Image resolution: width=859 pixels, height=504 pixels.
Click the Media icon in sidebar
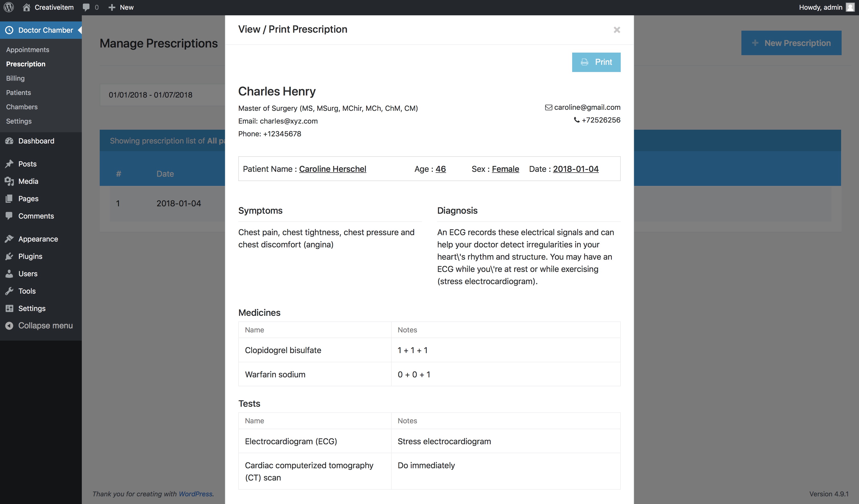[9, 181]
